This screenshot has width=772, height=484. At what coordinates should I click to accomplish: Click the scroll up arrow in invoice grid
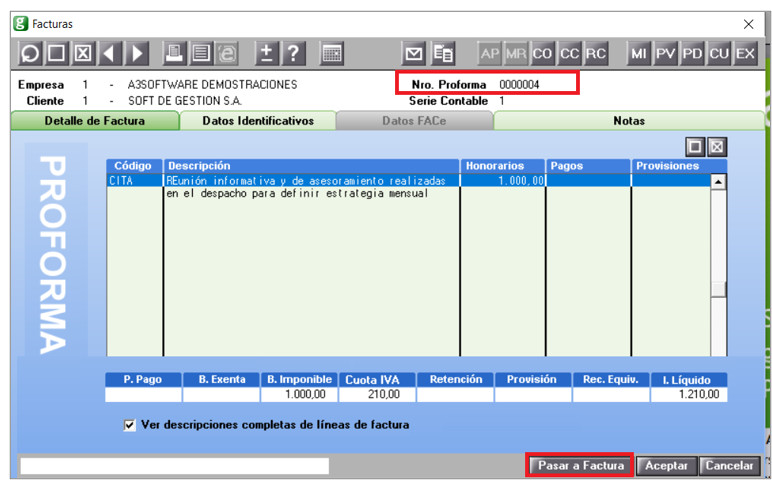click(x=718, y=182)
